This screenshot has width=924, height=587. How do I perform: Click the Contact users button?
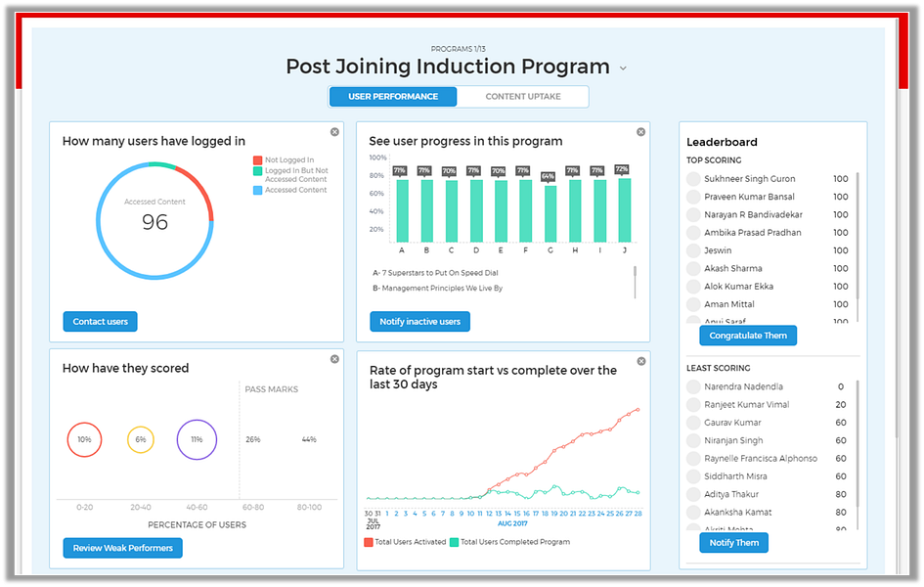pyautogui.click(x=100, y=322)
